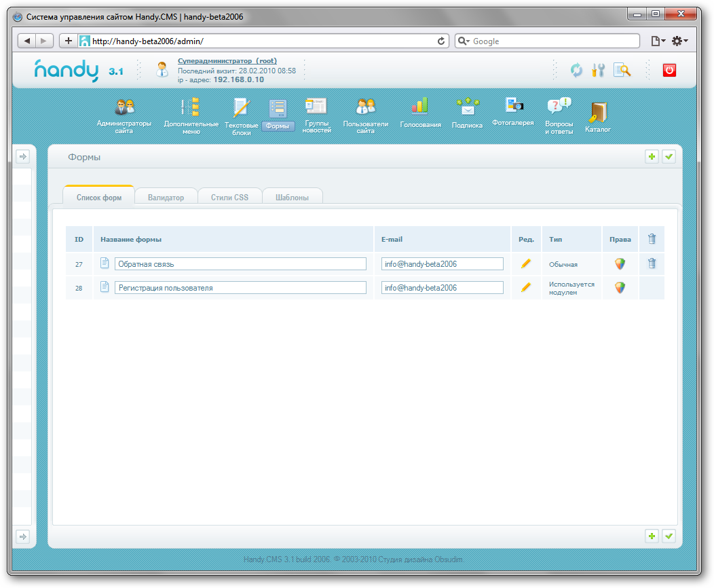Click the Суперадминистратор (root) profile link
The image size is (714, 588).
pyautogui.click(x=227, y=61)
